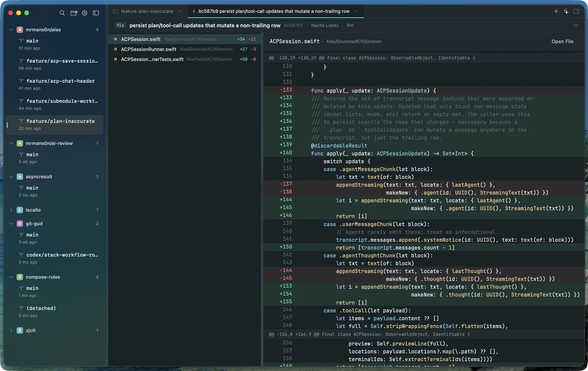
Task: Collapse the mrmans0n/ai-review repository group
Action: (11, 143)
